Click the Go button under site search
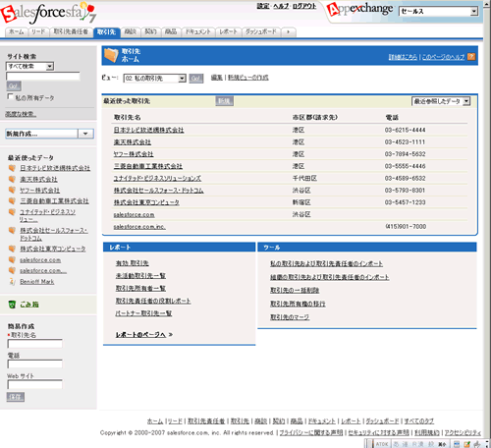Image resolution: width=491 pixels, height=448 pixels. tap(14, 86)
